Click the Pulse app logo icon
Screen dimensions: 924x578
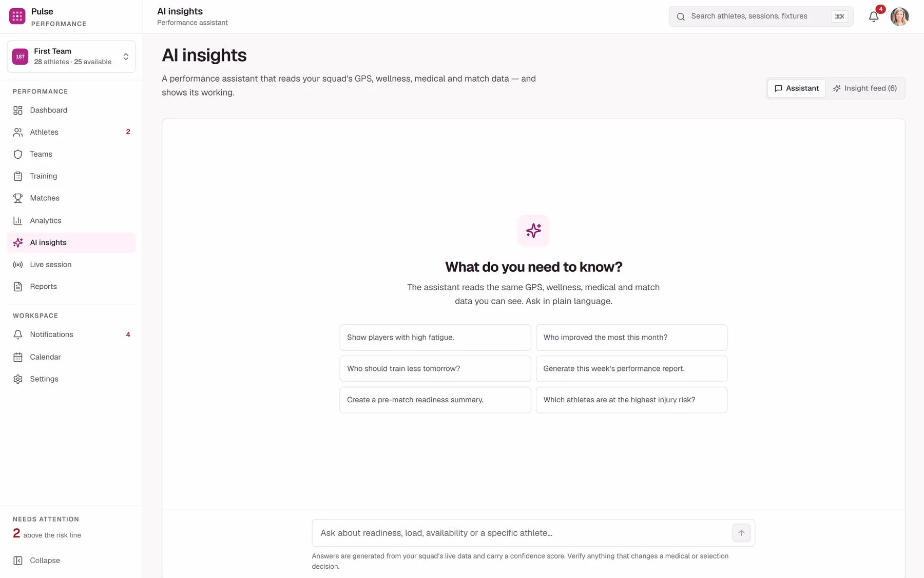coord(17,16)
